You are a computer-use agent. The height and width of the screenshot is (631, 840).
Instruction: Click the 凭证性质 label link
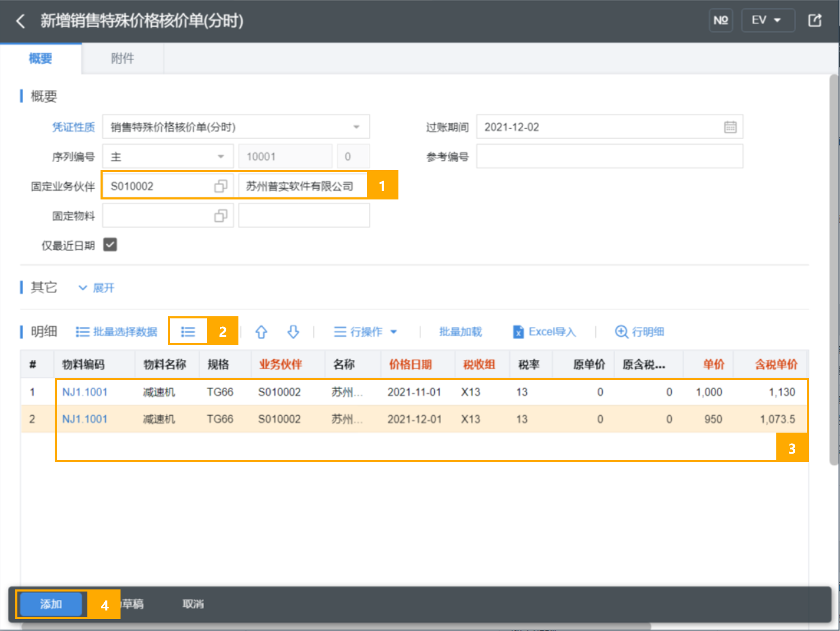point(73,127)
